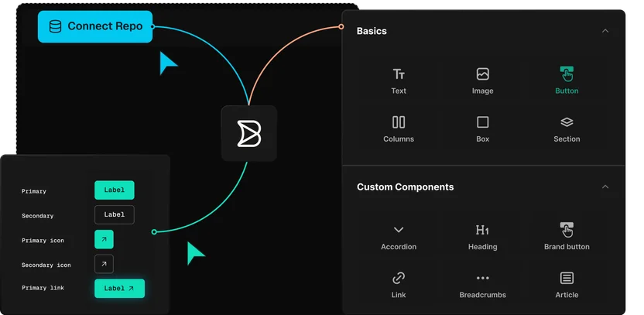Click the "Primary icon" row label
Viewport: 644px width, 315px height.
[x=43, y=241]
